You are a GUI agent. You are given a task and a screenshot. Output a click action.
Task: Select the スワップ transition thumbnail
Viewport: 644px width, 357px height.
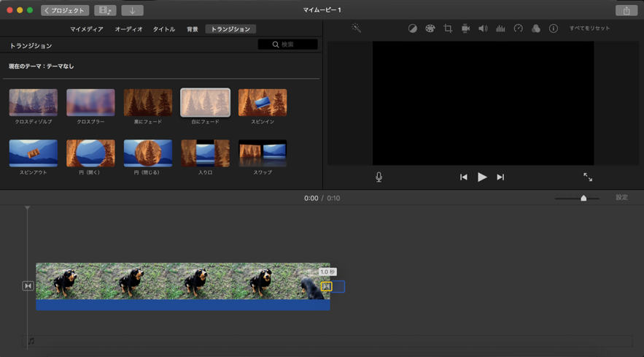point(263,153)
